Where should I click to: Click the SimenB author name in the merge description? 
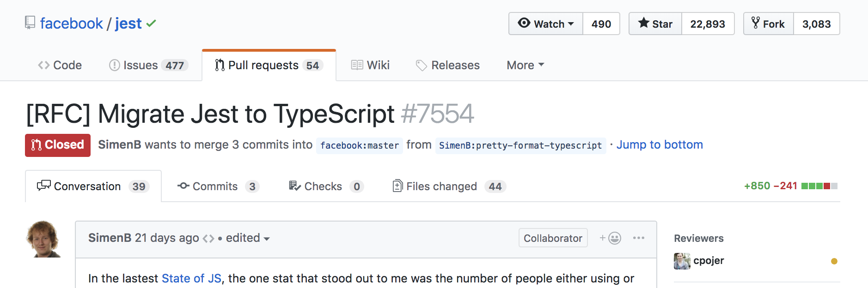point(120,144)
